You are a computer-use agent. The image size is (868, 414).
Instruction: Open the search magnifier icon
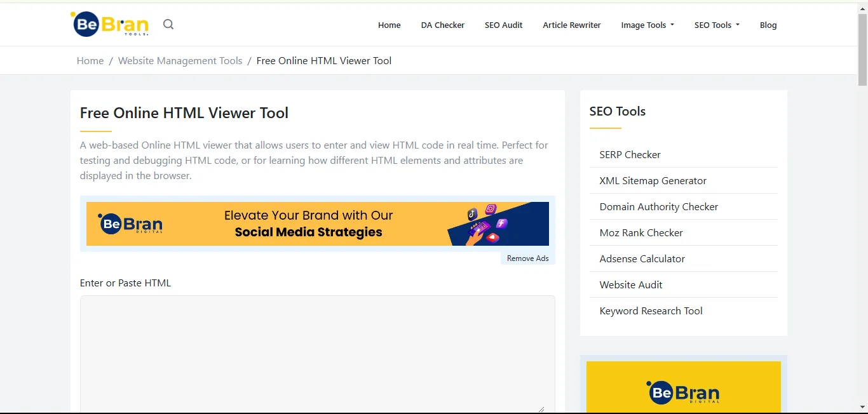click(168, 24)
